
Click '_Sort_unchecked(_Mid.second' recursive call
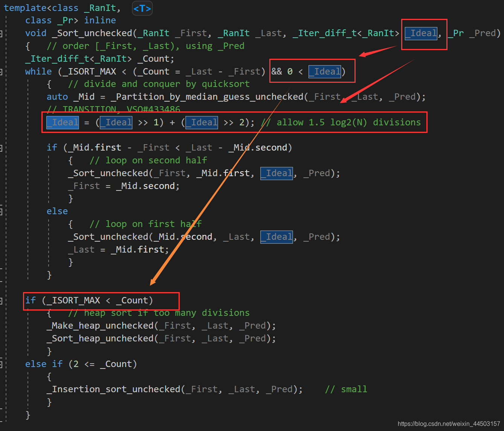(x=140, y=237)
